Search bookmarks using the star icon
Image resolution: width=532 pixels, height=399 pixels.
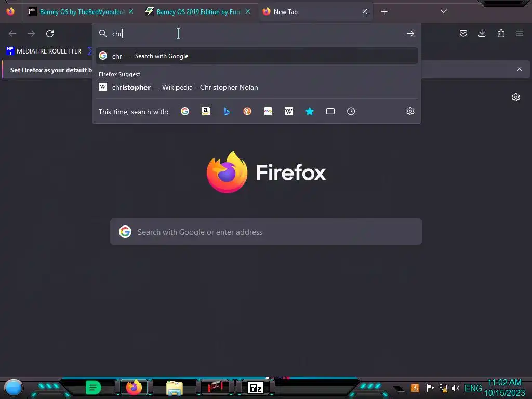(310, 111)
